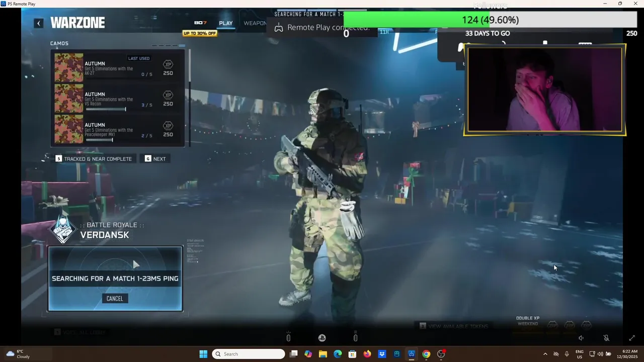Click the Options button icon in Remote Play bar

click(x=355, y=337)
